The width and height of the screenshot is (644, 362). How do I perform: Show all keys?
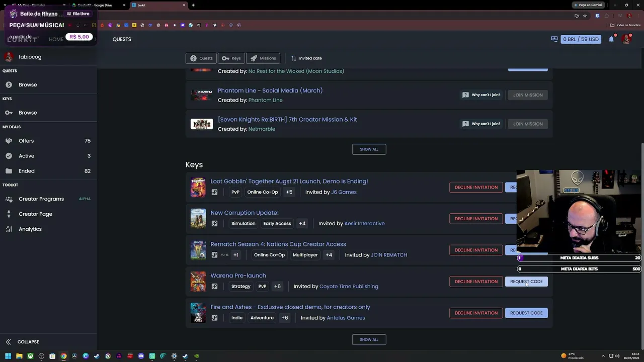click(369, 340)
